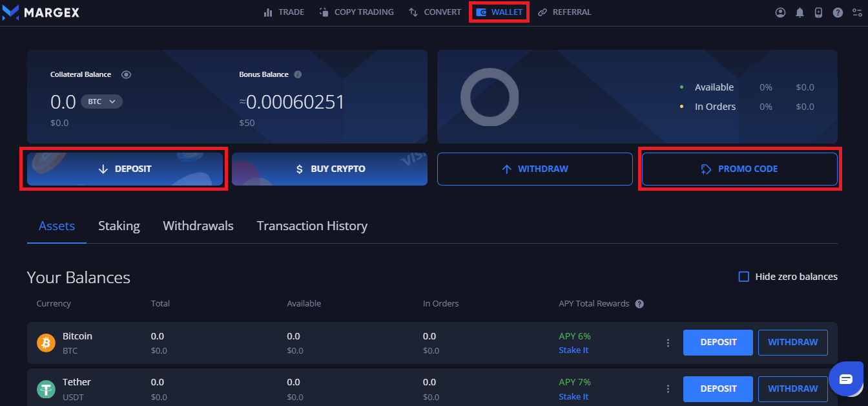Switch to the Transaction History tab

point(312,226)
